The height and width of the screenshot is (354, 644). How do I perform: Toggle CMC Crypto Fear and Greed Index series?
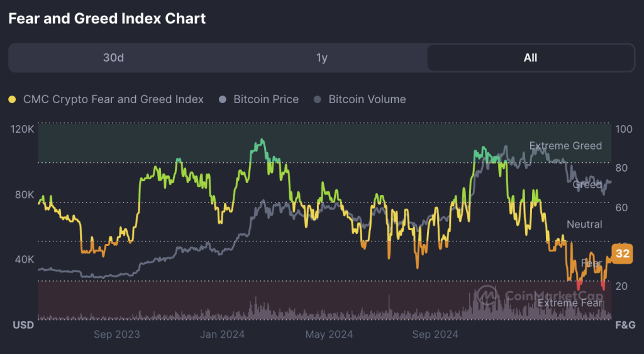[113, 99]
